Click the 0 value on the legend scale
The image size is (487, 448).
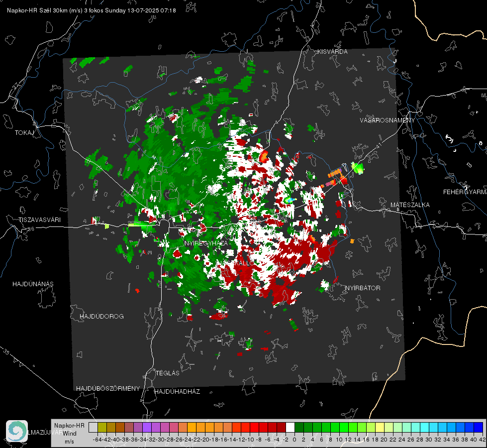(x=294, y=440)
